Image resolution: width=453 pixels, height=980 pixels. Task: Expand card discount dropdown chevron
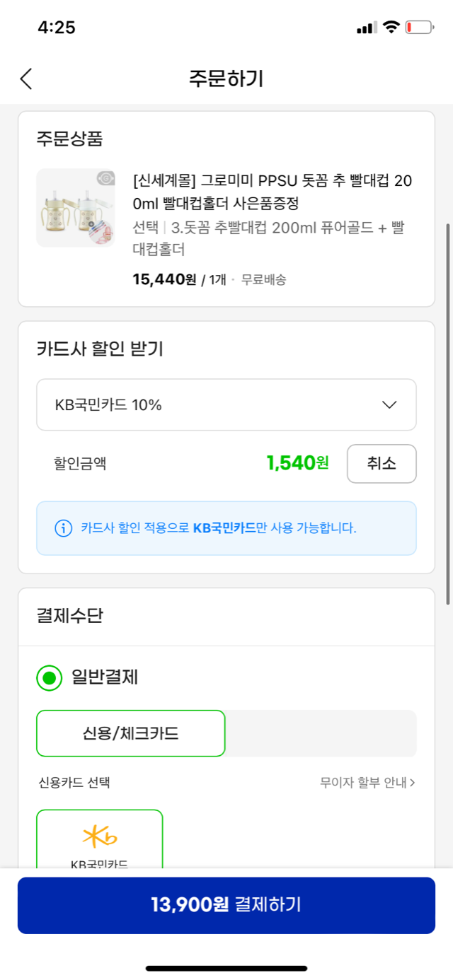point(389,405)
